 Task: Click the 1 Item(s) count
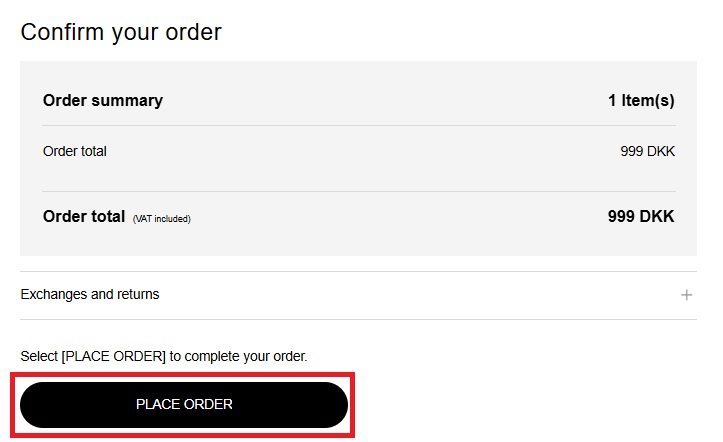click(641, 100)
